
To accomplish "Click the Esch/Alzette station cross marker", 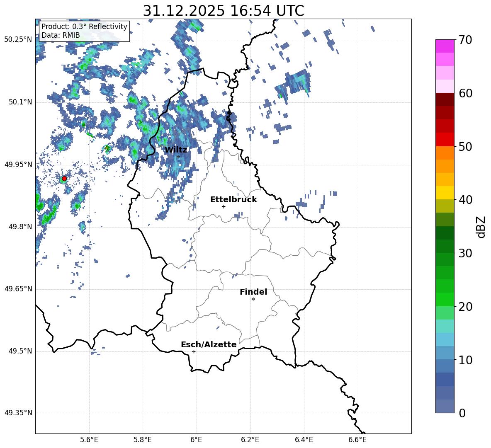I will tap(194, 351).
